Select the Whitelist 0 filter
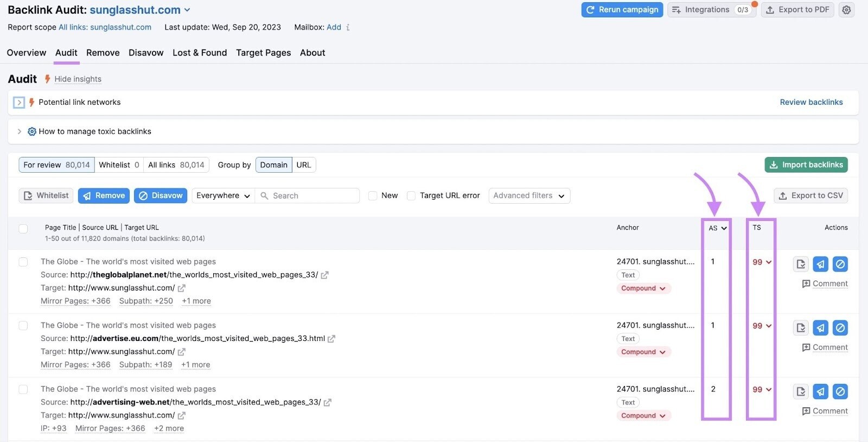The width and height of the screenshot is (868, 442). pos(119,165)
